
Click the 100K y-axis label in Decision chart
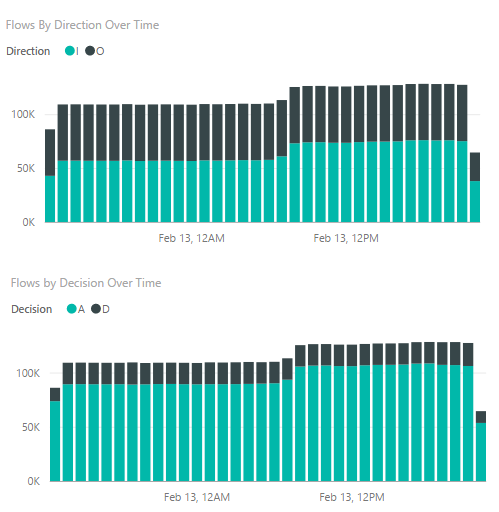[x=28, y=373]
